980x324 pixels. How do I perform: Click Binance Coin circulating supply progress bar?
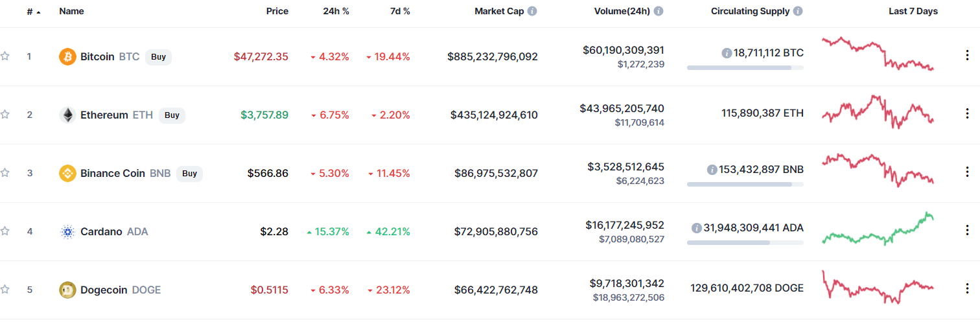tap(745, 184)
